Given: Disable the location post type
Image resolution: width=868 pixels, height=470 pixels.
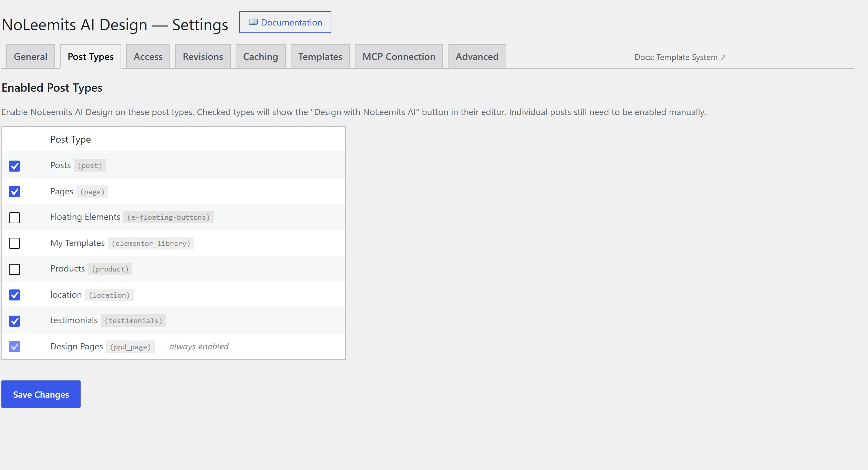Looking at the screenshot, I should point(14,295).
